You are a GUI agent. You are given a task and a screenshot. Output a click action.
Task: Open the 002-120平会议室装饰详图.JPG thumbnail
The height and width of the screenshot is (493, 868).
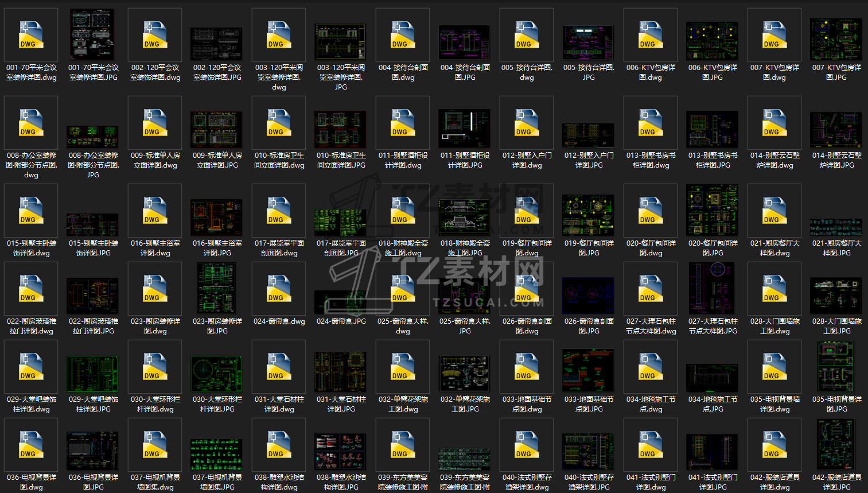[217, 44]
